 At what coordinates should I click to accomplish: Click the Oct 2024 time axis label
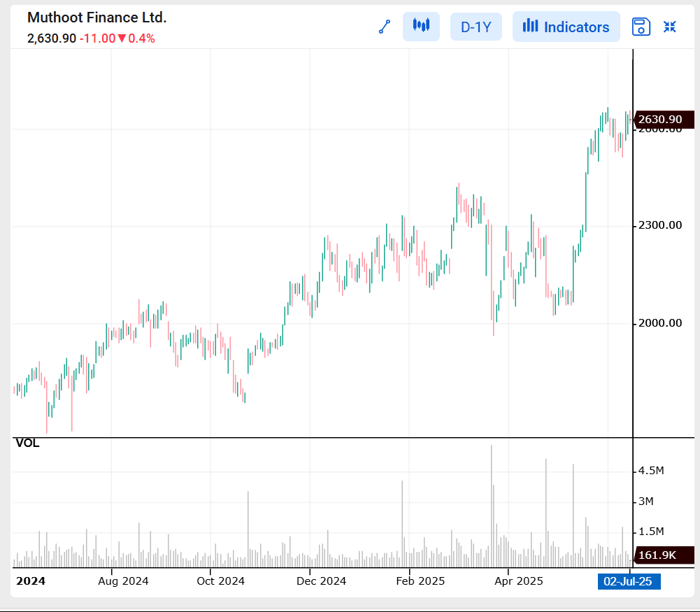[x=220, y=581]
